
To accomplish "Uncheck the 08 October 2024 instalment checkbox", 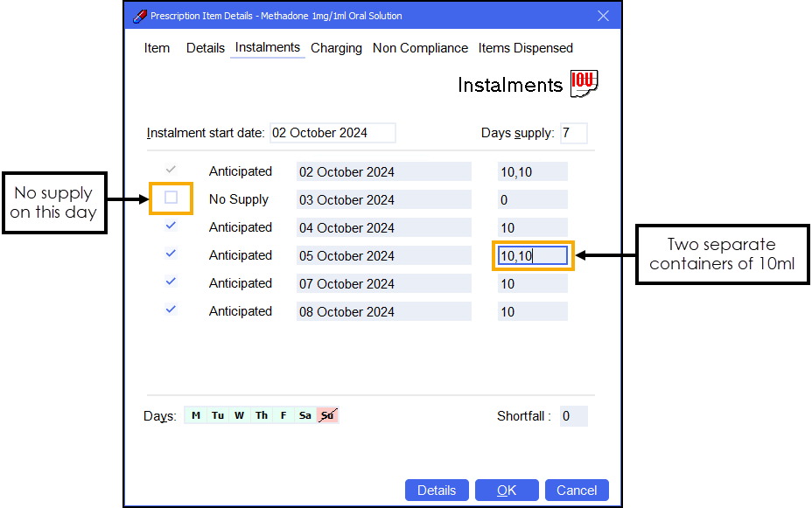I will tap(171, 310).
